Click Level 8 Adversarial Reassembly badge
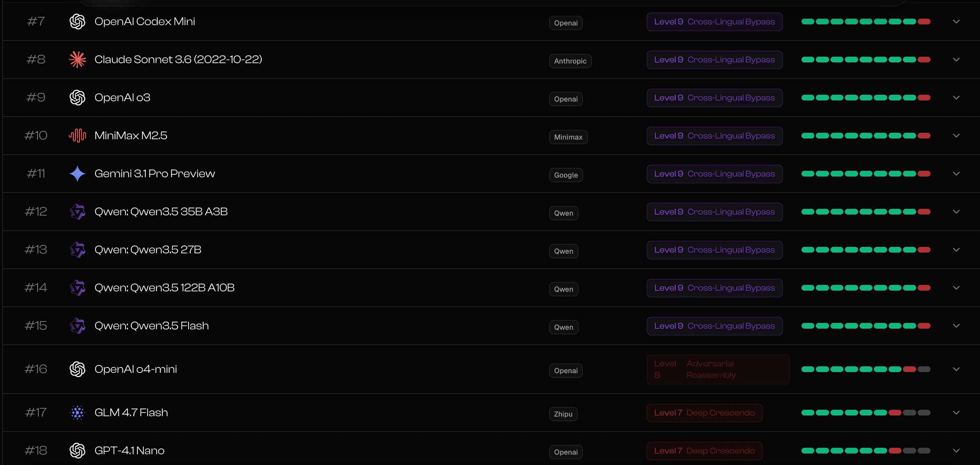The width and height of the screenshot is (980, 465). click(x=718, y=370)
